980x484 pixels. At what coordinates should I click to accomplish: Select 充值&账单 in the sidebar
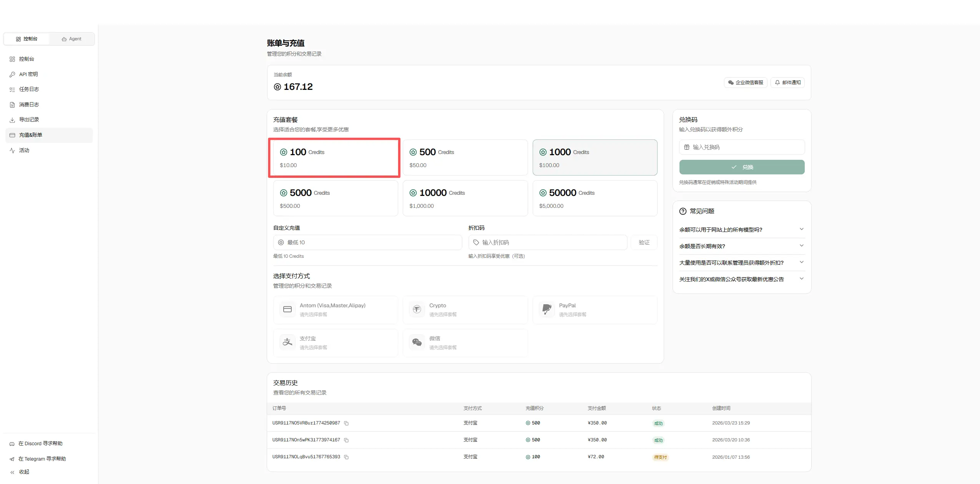click(49, 135)
